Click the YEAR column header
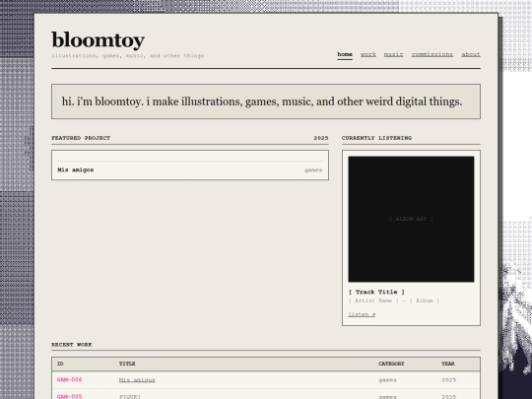Screen dimensions: 532x399 click(x=448, y=364)
